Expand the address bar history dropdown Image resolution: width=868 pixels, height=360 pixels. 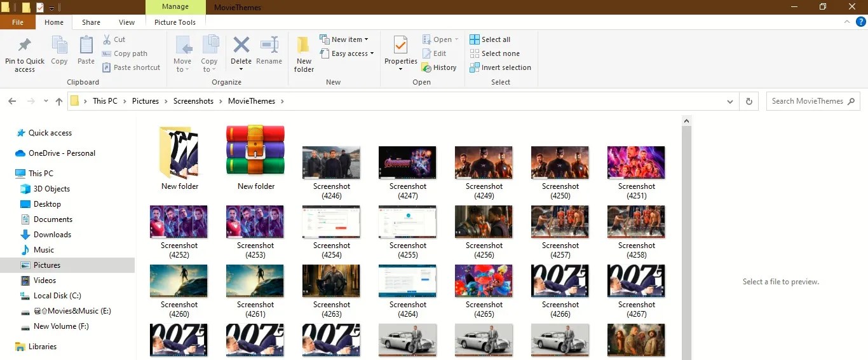point(731,101)
